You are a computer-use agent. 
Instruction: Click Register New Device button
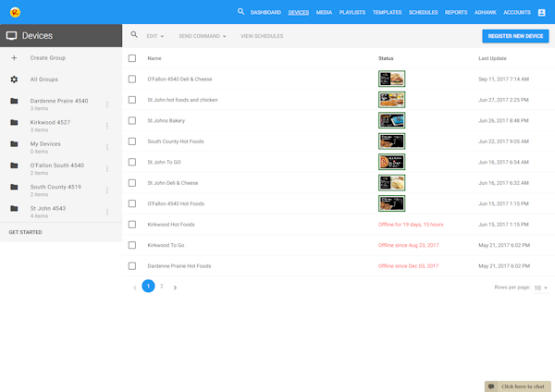[x=515, y=36]
